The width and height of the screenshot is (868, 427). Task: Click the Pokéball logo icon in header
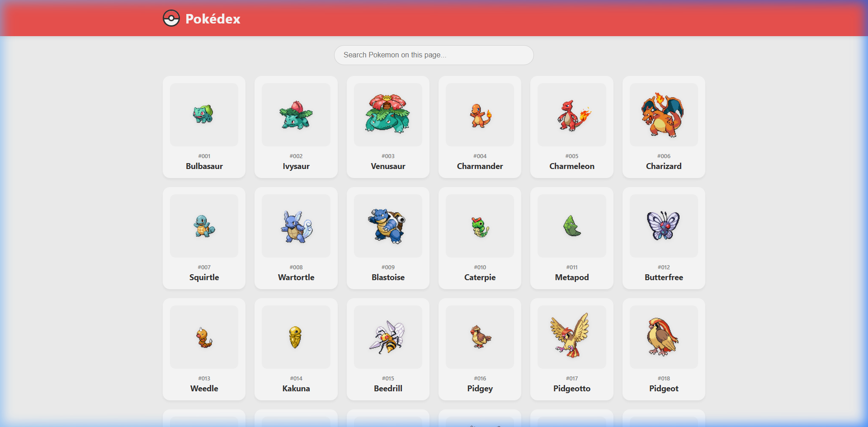(x=171, y=19)
